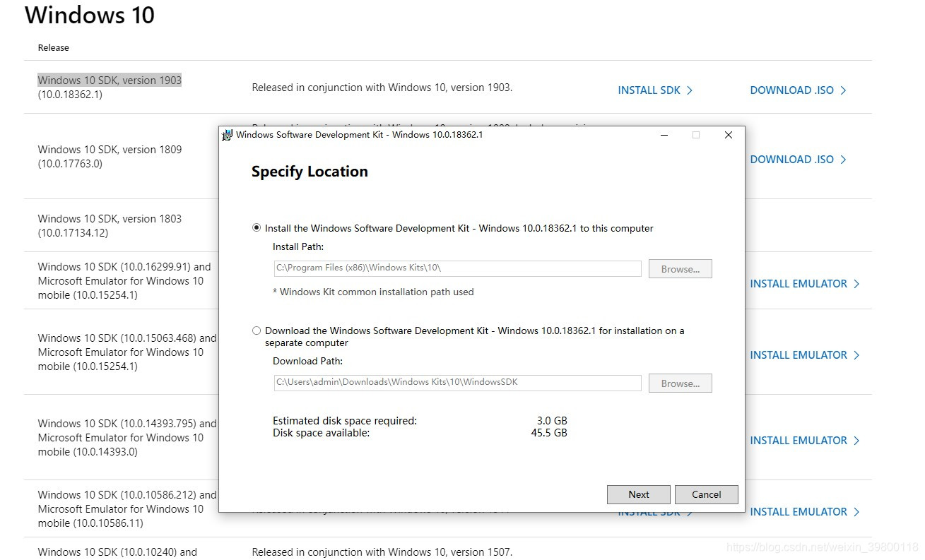Click 'Disk space available' label
Screen dimensions: 925x560
pyautogui.click(x=321, y=433)
